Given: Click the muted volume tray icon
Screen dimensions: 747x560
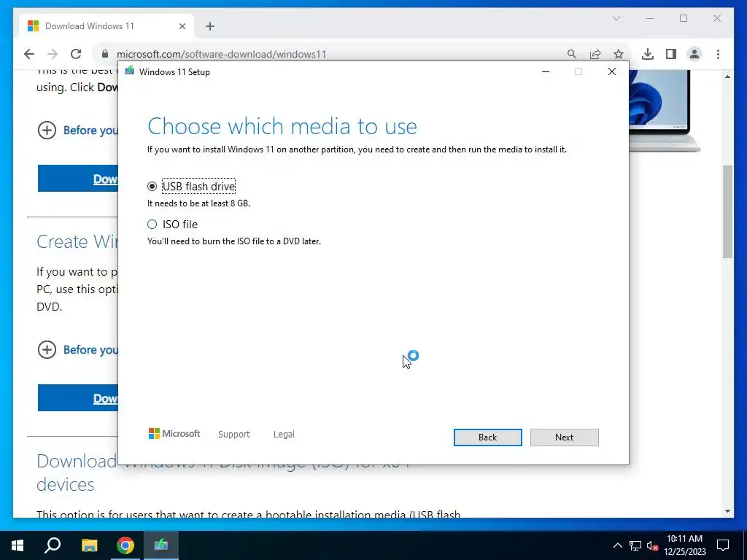Looking at the screenshot, I should [652, 545].
